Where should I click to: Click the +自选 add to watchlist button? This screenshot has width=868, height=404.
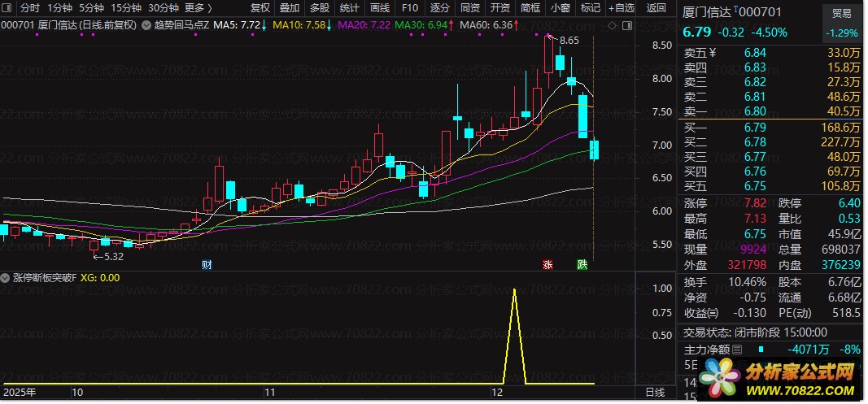point(622,8)
